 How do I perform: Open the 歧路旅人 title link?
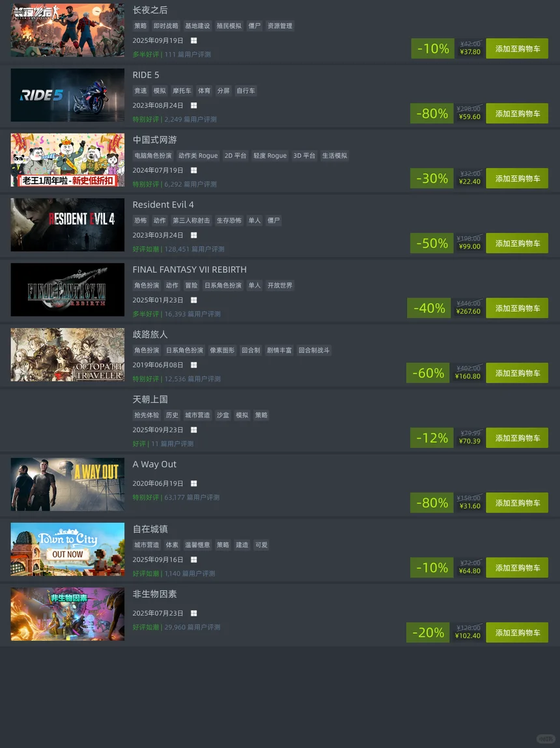tap(150, 335)
